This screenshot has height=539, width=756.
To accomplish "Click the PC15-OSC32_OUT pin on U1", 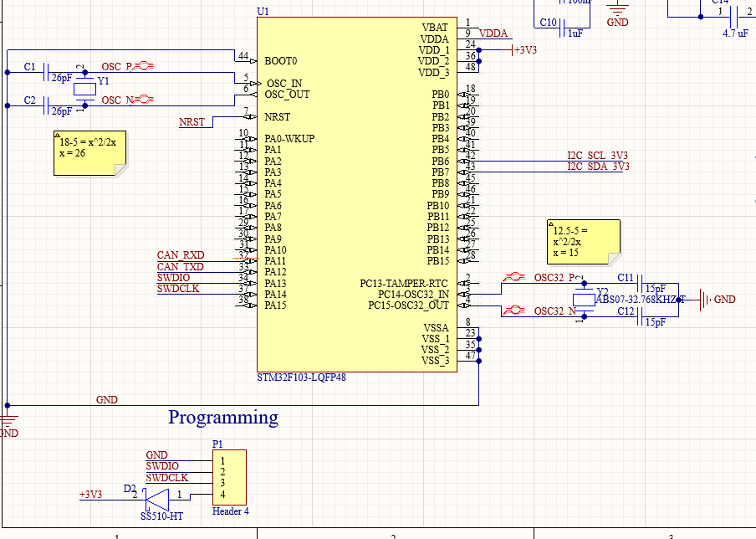I will [467, 305].
